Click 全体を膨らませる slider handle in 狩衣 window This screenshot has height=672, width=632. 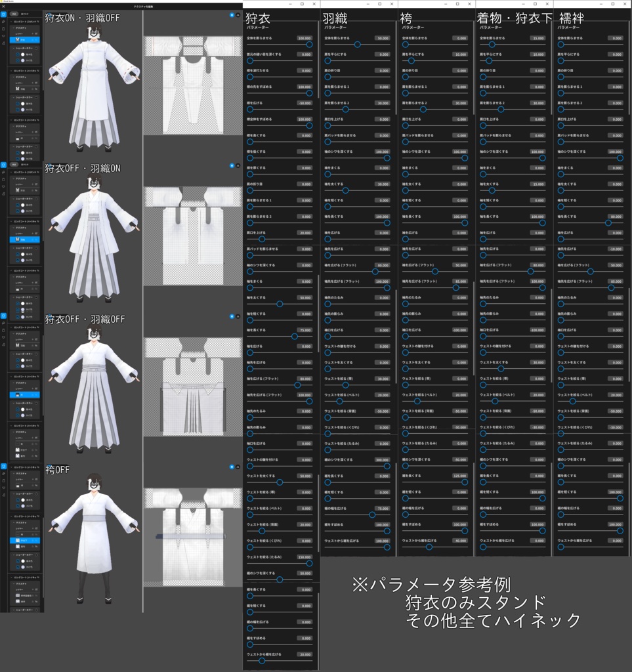click(x=309, y=44)
